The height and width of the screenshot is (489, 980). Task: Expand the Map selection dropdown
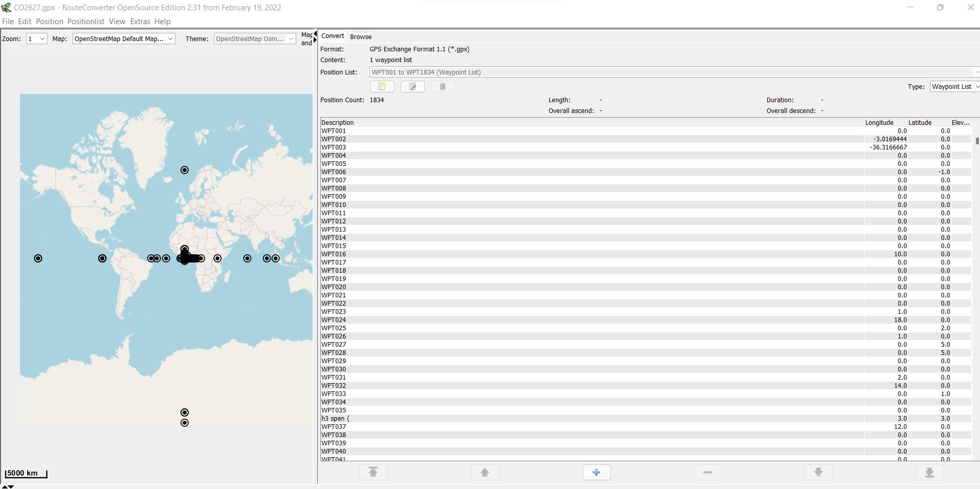[x=124, y=39]
